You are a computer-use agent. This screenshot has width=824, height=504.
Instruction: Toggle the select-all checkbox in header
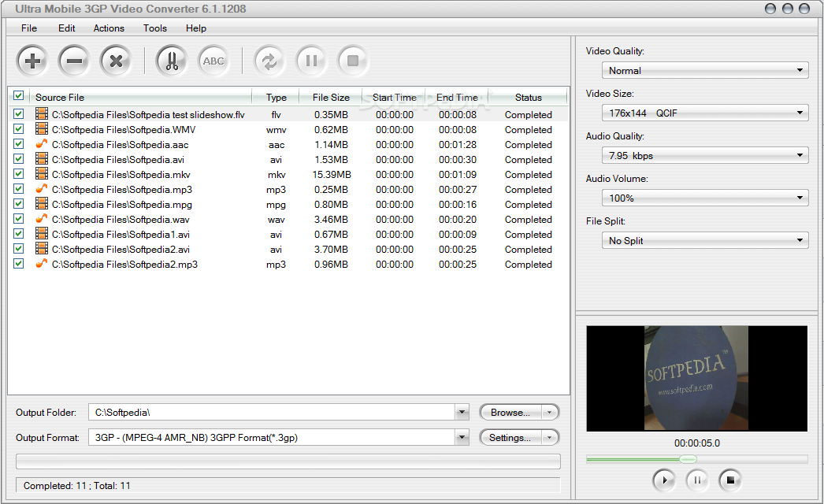point(18,95)
